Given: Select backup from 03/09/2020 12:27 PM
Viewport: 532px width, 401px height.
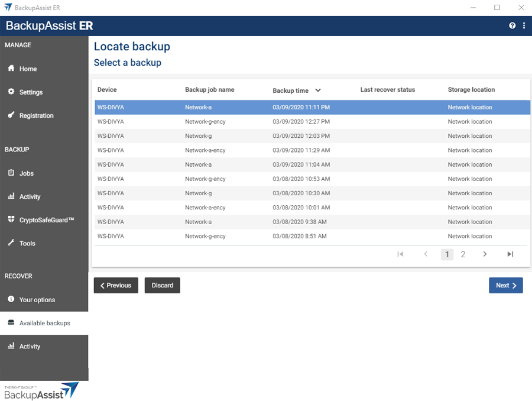Looking at the screenshot, I should pos(312,122).
